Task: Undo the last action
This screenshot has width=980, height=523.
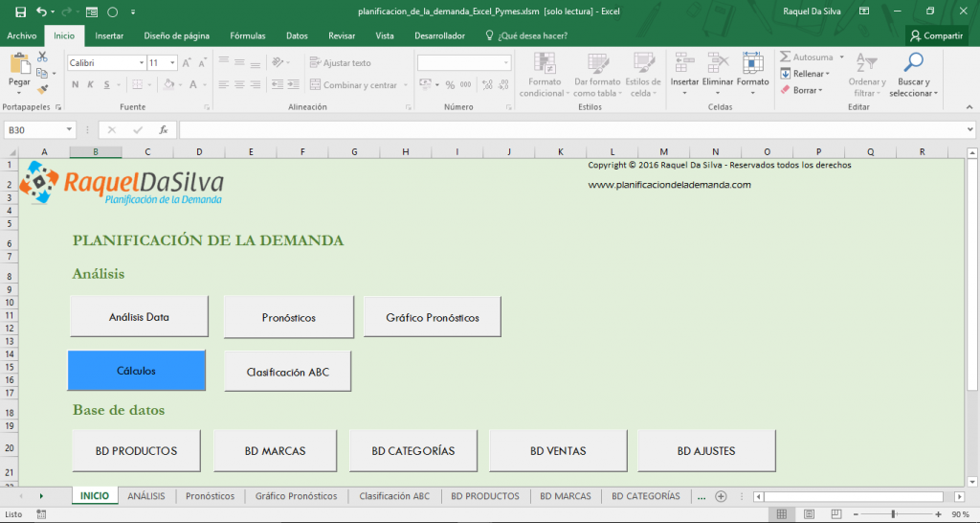Action: click(x=41, y=11)
